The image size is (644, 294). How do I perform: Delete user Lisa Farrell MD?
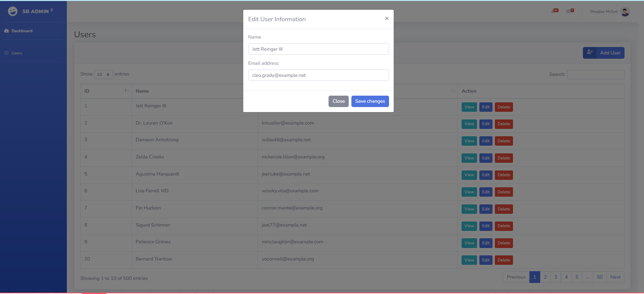(504, 192)
